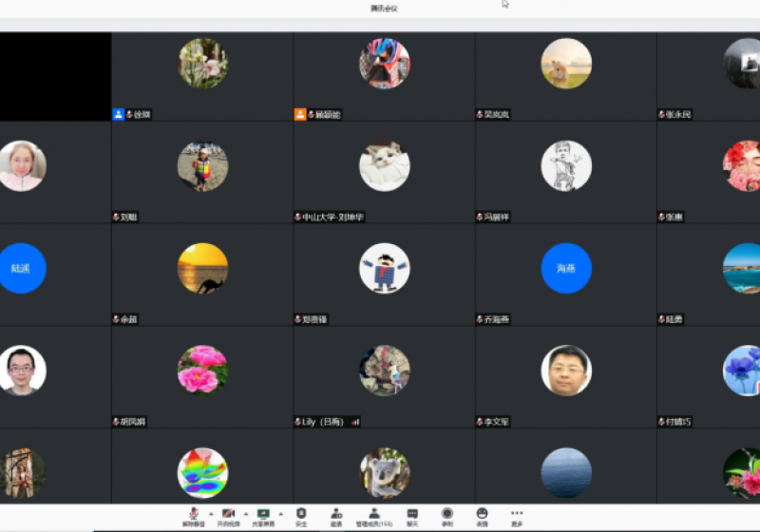Screen dimensions: 760x532
Task: Click the Lily (日梅) participant tile
Action: click(x=384, y=370)
